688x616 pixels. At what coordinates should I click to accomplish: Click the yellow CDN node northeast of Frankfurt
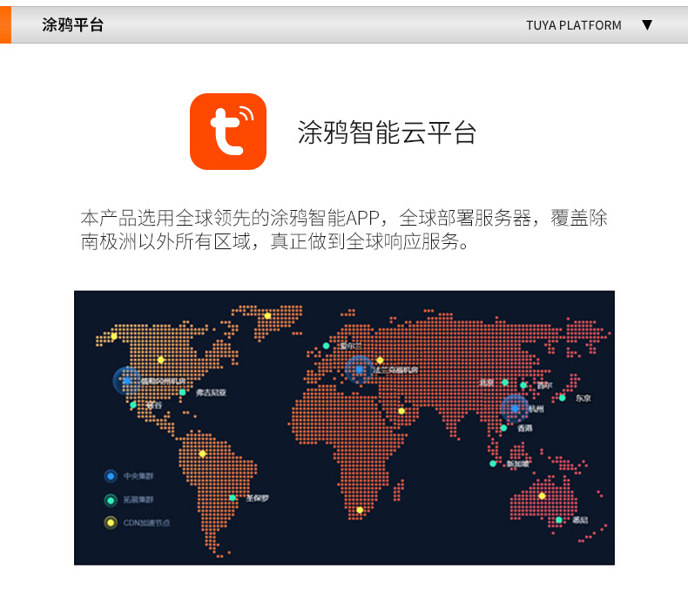(x=380, y=360)
